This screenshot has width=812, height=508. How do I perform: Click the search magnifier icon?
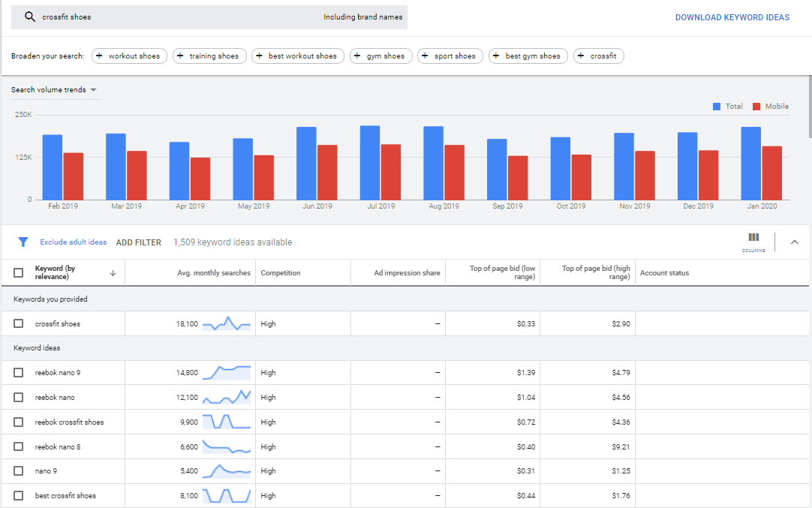[30, 17]
